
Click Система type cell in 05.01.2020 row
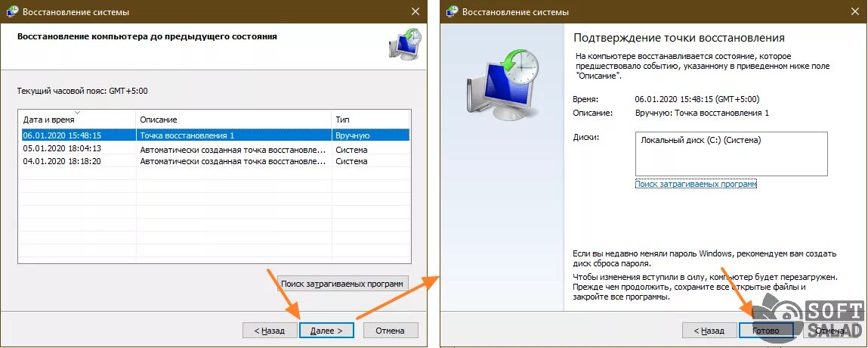(x=351, y=149)
